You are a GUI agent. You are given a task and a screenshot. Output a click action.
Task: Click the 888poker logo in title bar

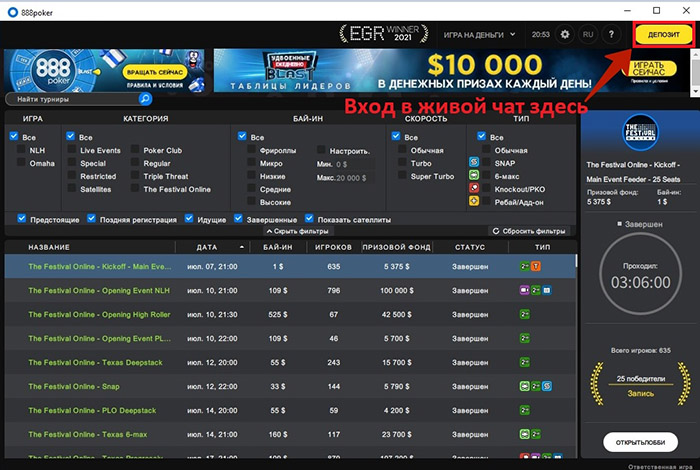coord(13,12)
